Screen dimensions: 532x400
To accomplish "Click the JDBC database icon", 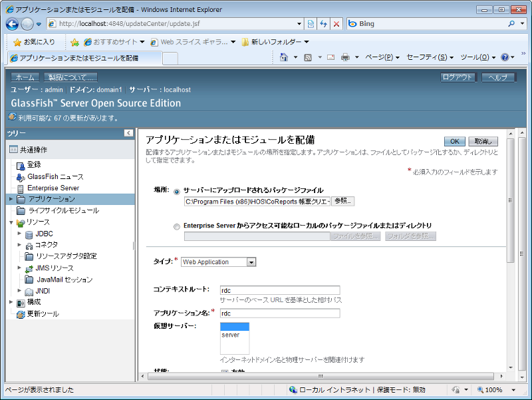I will [29, 234].
